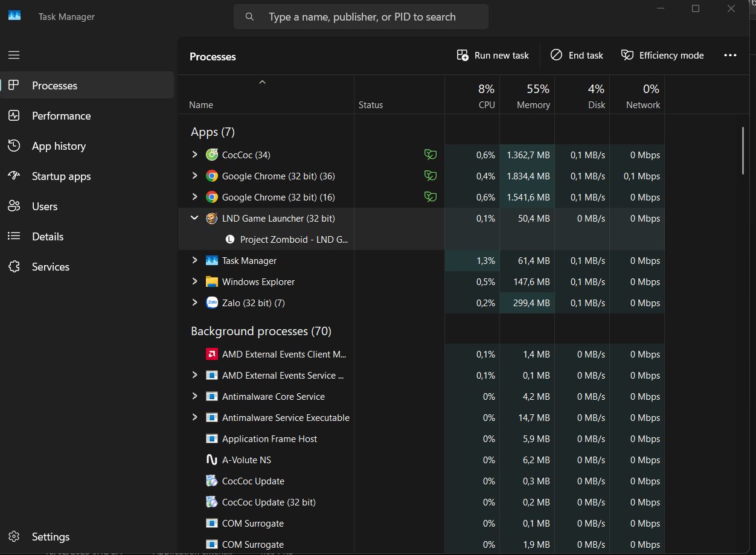Open the Startup apps page
Image resolution: width=756 pixels, height=555 pixels.
point(61,176)
